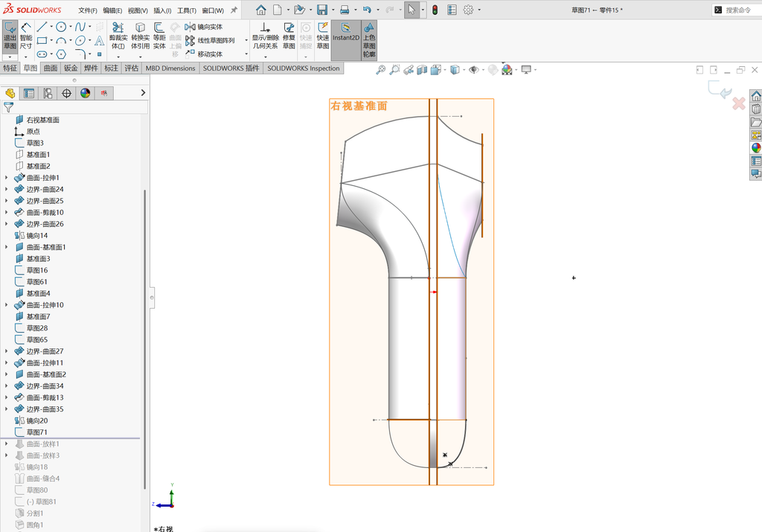Click 转换实体引用 Convert Entities tool
The height and width of the screenshot is (532, 762).
tap(140, 36)
